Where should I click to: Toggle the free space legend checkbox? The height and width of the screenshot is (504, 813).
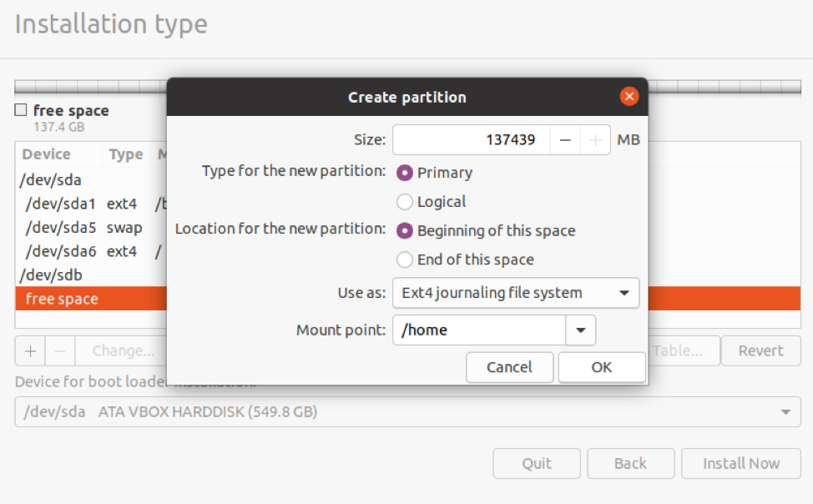click(x=20, y=110)
